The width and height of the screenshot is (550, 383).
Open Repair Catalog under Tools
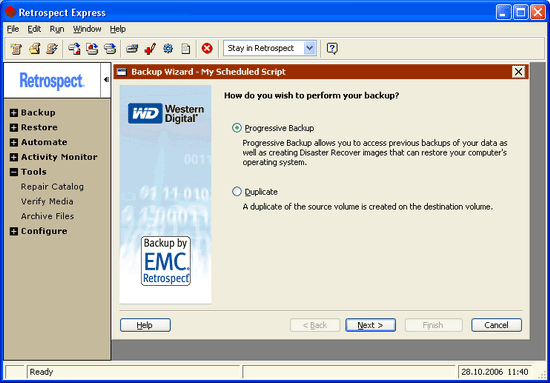[52, 187]
